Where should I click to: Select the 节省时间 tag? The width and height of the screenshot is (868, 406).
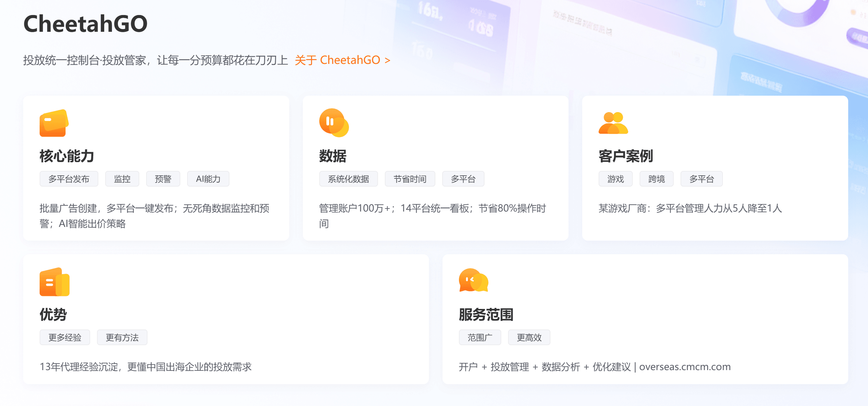(x=410, y=179)
